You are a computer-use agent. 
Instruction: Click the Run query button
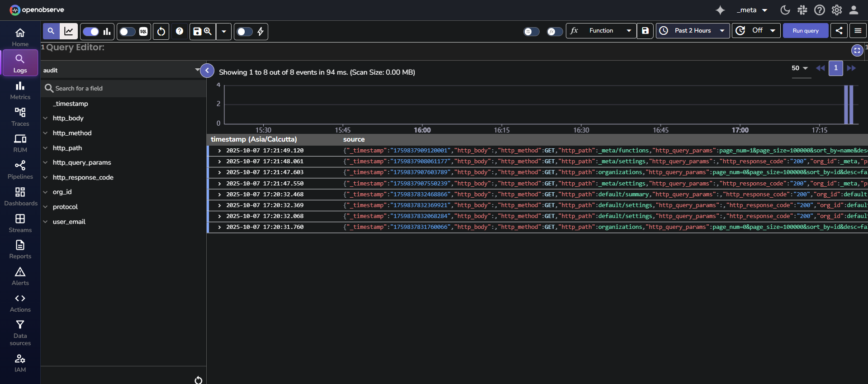pos(805,31)
